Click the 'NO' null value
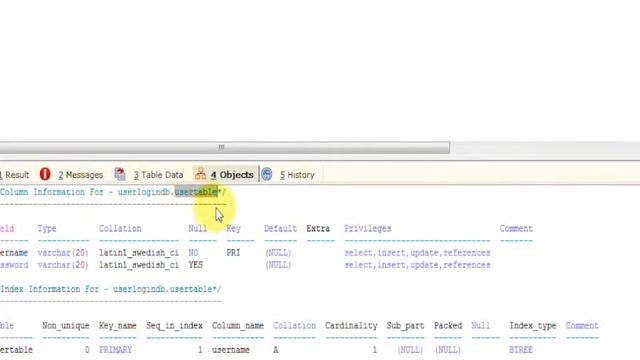 click(x=193, y=253)
